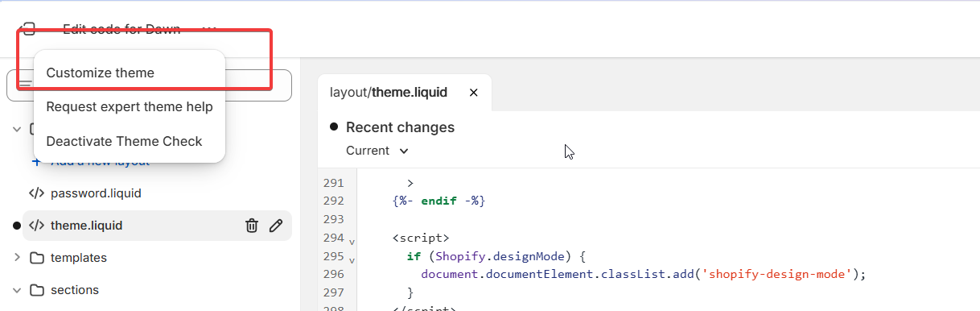Image resolution: width=980 pixels, height=311 pixels.
Task: Click the search files input field
Action: [149, 85]
